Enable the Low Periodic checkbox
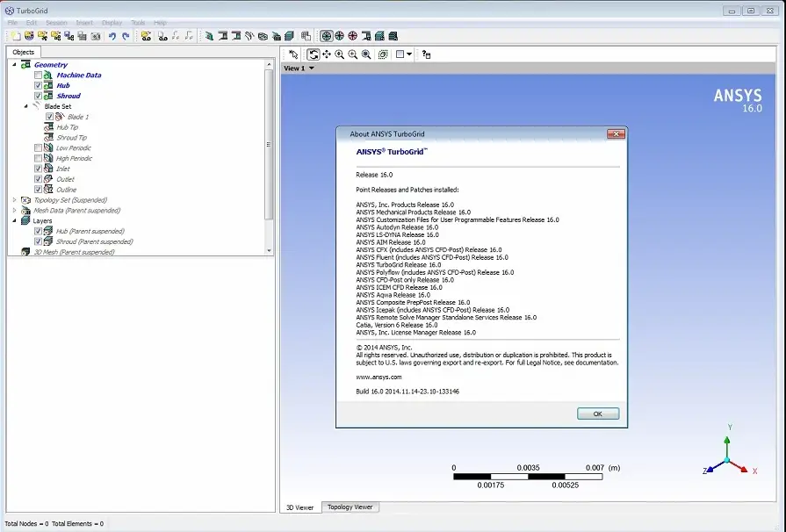The height and width of the screenshot is (532, 786). click(x=38, y=147)
